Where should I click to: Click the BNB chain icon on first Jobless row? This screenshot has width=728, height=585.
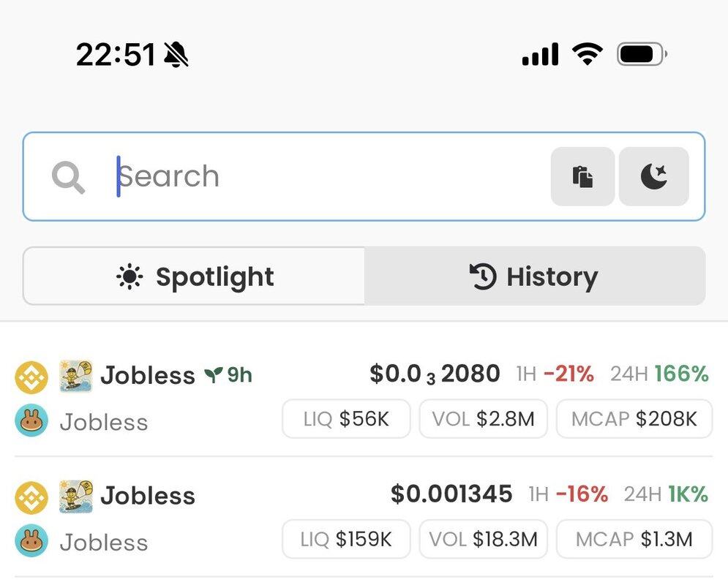click(31, 377)
